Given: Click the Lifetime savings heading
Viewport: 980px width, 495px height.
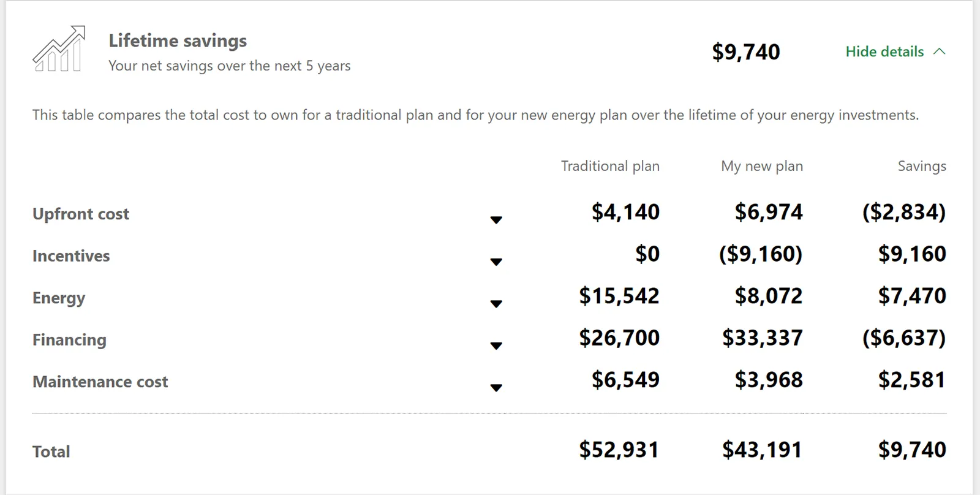Looking at the screenshot, I should click(178, 40).
